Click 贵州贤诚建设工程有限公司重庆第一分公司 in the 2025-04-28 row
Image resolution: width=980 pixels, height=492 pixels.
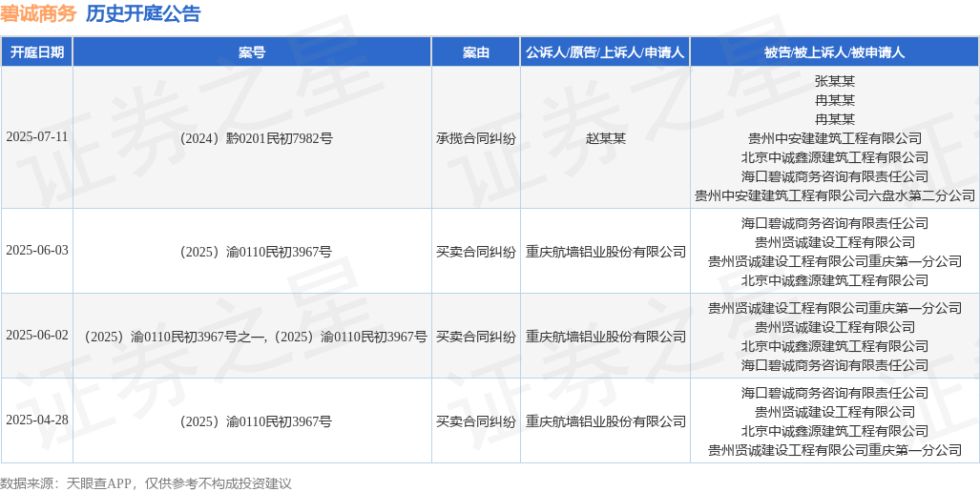click(834, 450)
